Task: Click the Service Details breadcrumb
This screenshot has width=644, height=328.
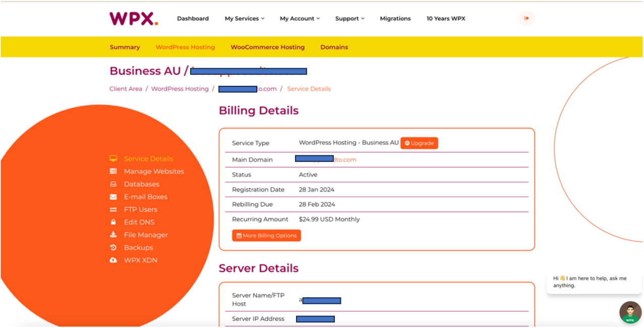Action: [x=309, y=89]
